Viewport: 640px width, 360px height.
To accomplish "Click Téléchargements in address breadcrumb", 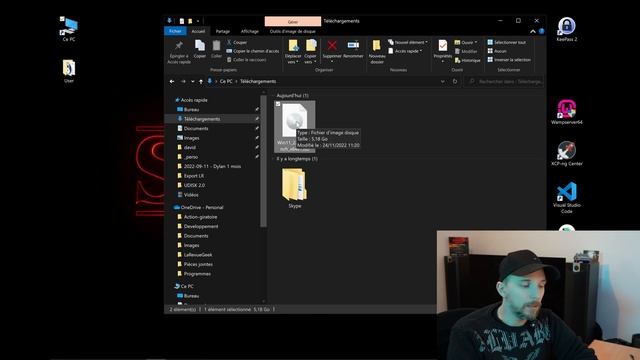I will tap(258, 81).
